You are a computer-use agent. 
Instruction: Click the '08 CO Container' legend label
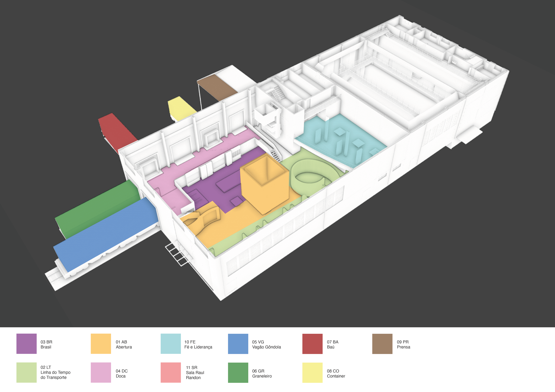(x=336, y=373)
